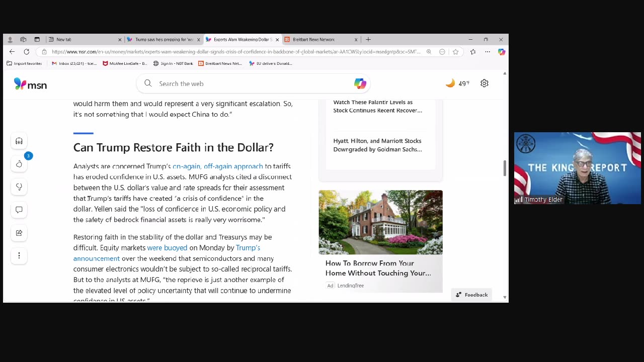Open the article comments icon

19,210
